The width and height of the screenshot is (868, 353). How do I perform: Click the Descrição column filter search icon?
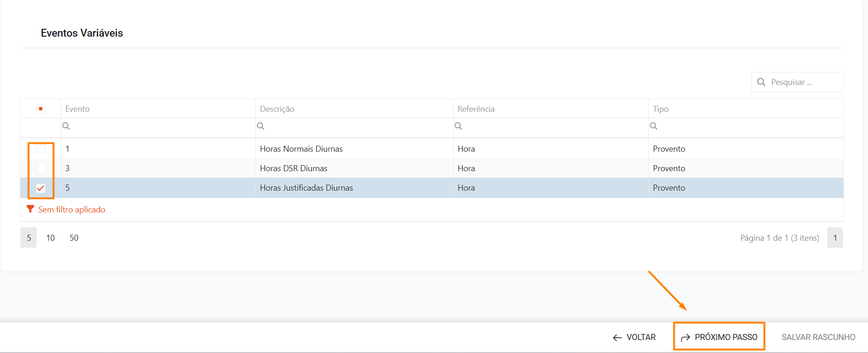(x=260, y=126)
